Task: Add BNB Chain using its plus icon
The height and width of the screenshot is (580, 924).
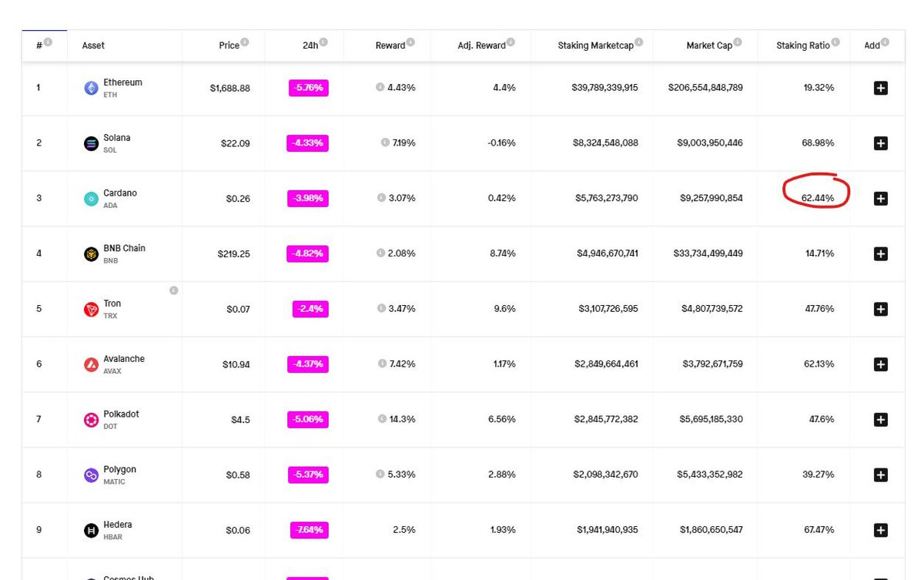Action: 881,254
